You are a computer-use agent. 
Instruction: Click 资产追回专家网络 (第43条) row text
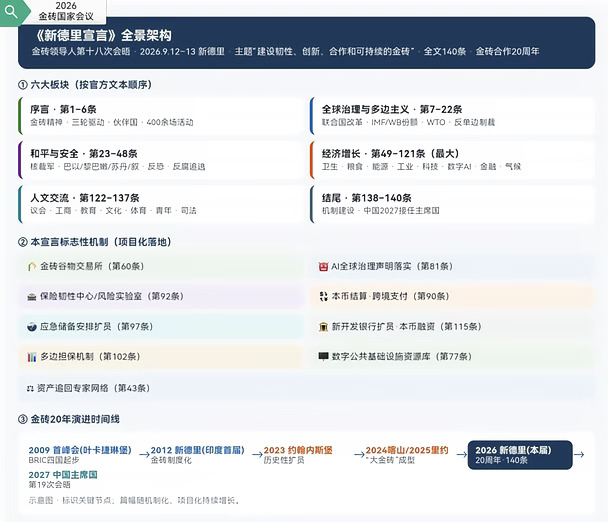93,388
